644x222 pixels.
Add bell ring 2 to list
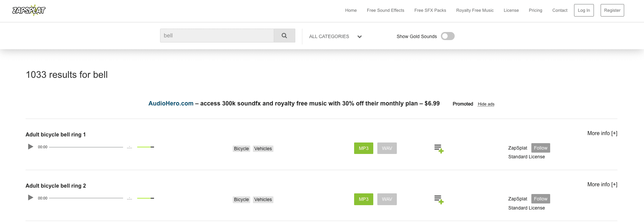[439, 199]
